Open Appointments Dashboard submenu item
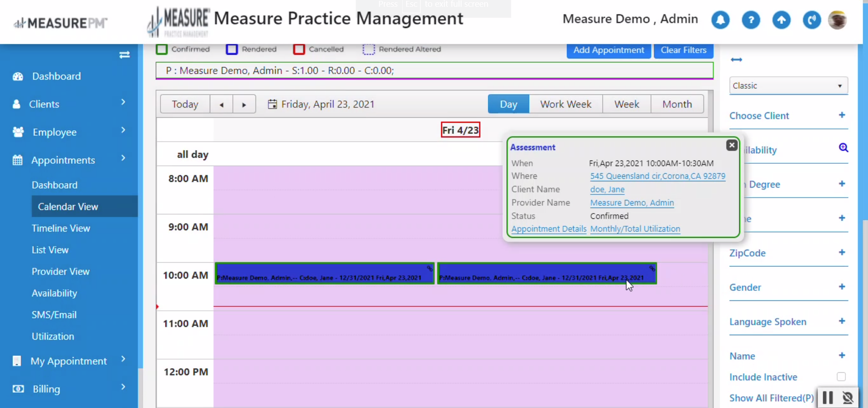 click(55, 185)
